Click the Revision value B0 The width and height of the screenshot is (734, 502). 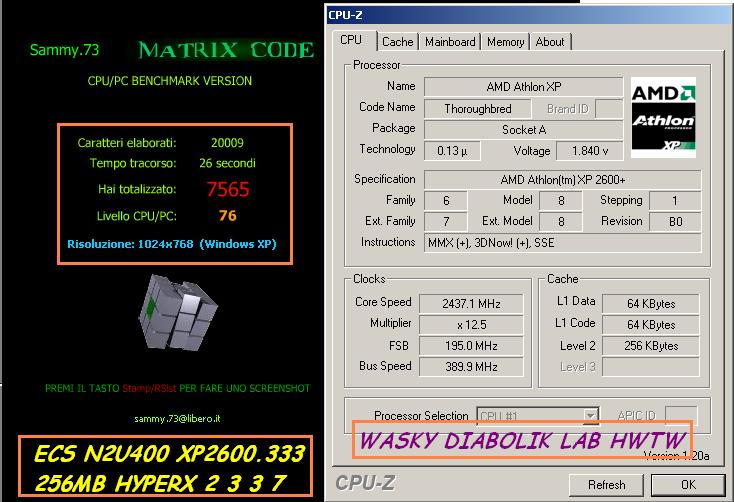[x=675, y=221]
